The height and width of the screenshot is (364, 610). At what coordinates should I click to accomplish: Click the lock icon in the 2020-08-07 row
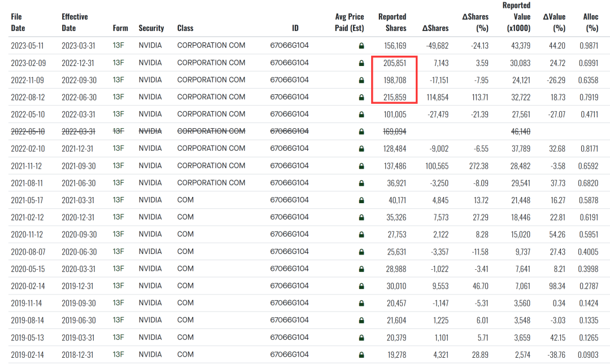tap(361, 252)
